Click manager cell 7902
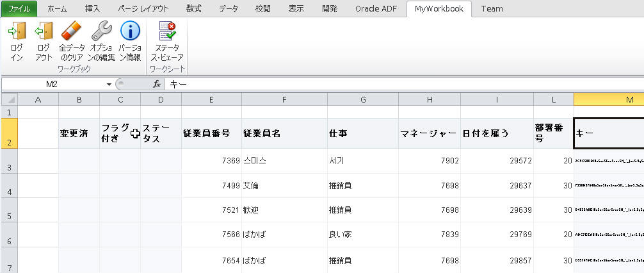Screen dimensions: 644x273 click(430, 161)
